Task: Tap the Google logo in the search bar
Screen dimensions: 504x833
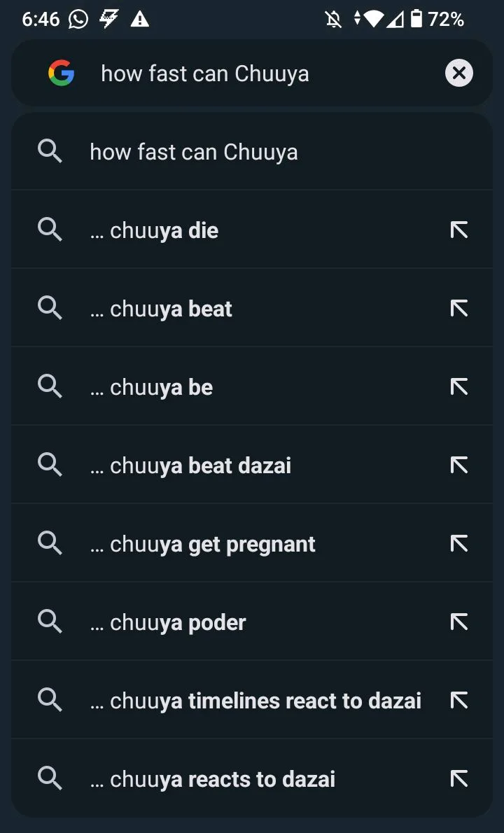Action: pyautogui.click(x=61, y=73)
